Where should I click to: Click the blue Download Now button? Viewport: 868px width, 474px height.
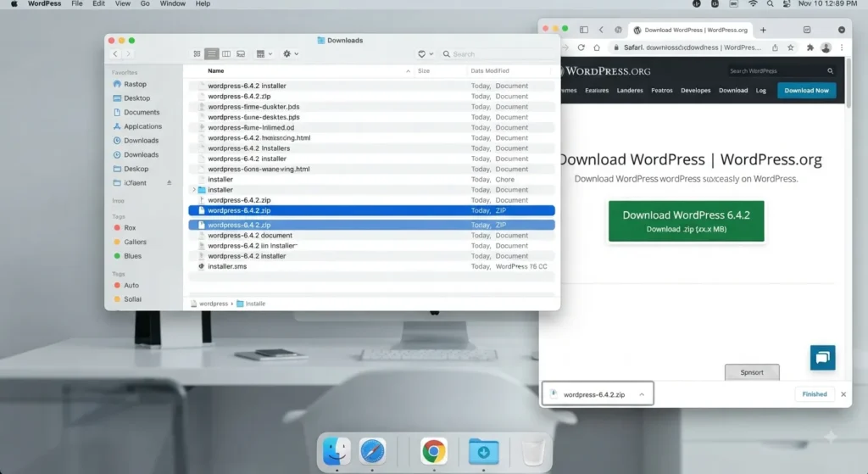pyautogui.click(x=807, y=90)
